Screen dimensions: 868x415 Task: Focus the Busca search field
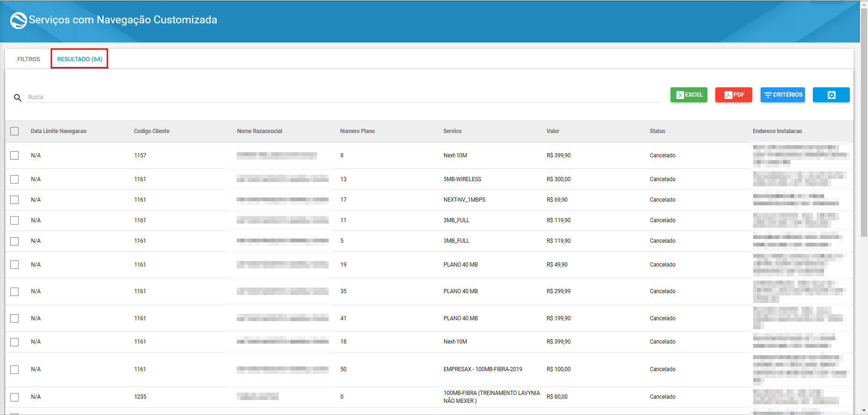click(x=344, y=97)
